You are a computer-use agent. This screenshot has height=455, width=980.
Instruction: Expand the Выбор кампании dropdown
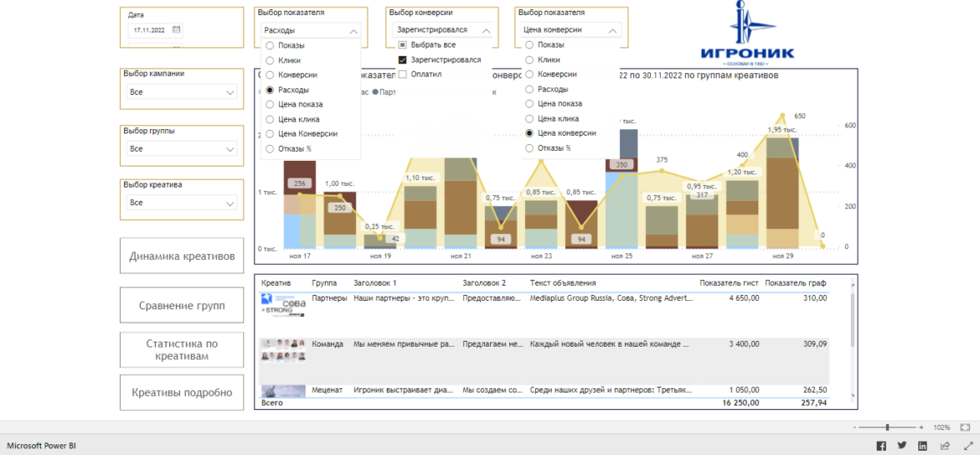coord(231,93)
